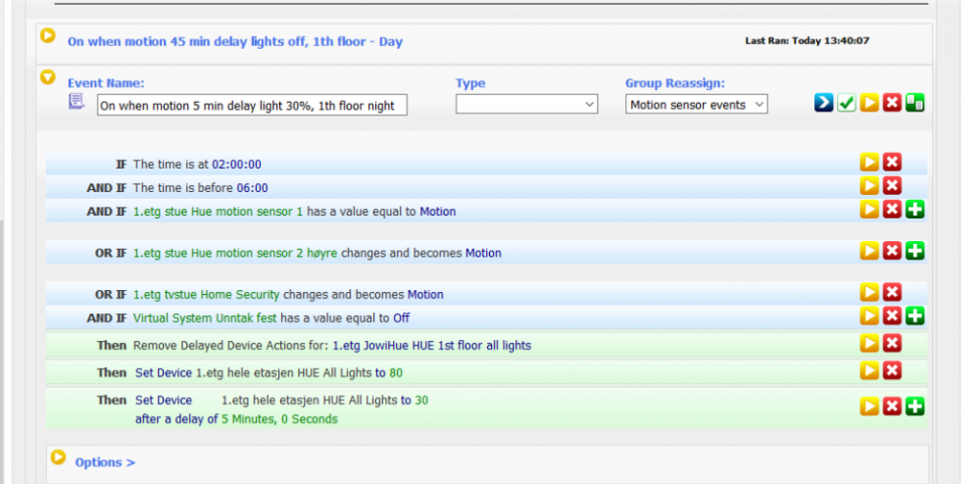Click the blue arrow icon in event header
Image resolution: width=980 pixels, height=484 pixels.
point(823,104)
